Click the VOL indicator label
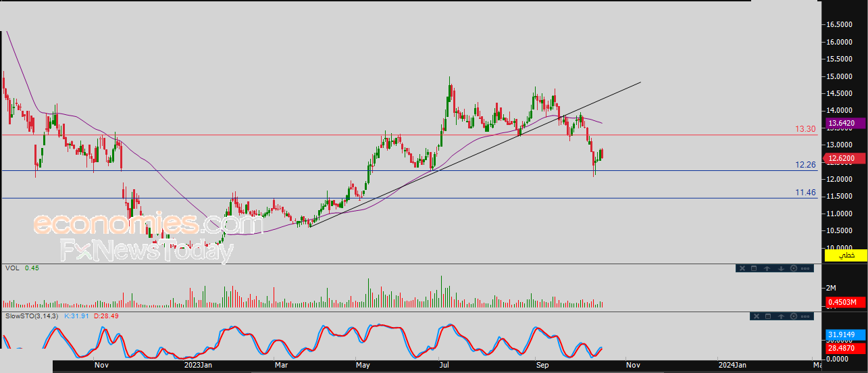 [11, 268]
